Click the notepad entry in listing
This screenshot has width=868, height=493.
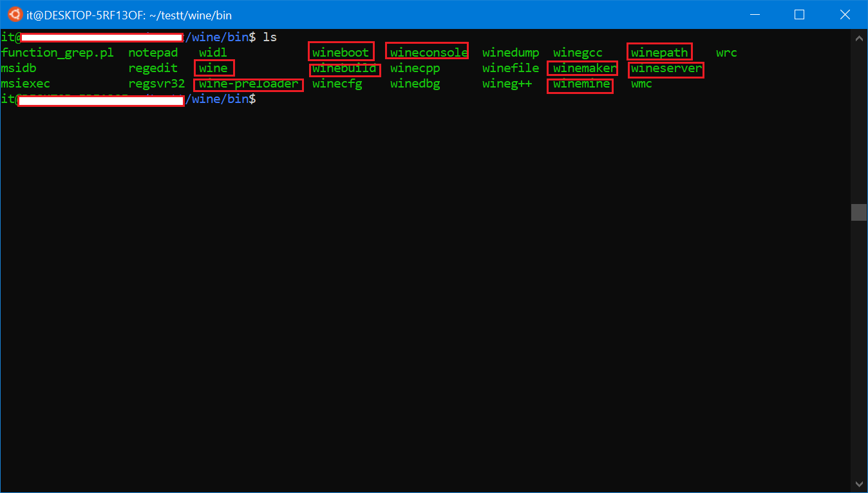[153, 53]
